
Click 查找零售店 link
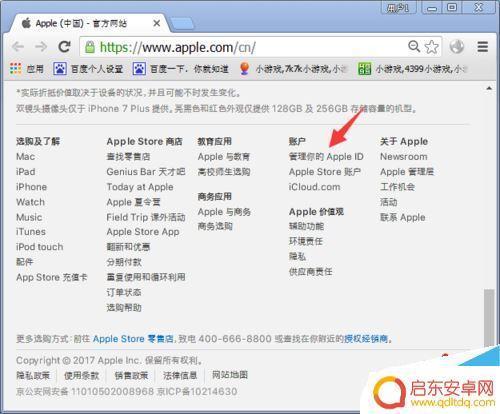pyautogui.click(x=128, y=157)
